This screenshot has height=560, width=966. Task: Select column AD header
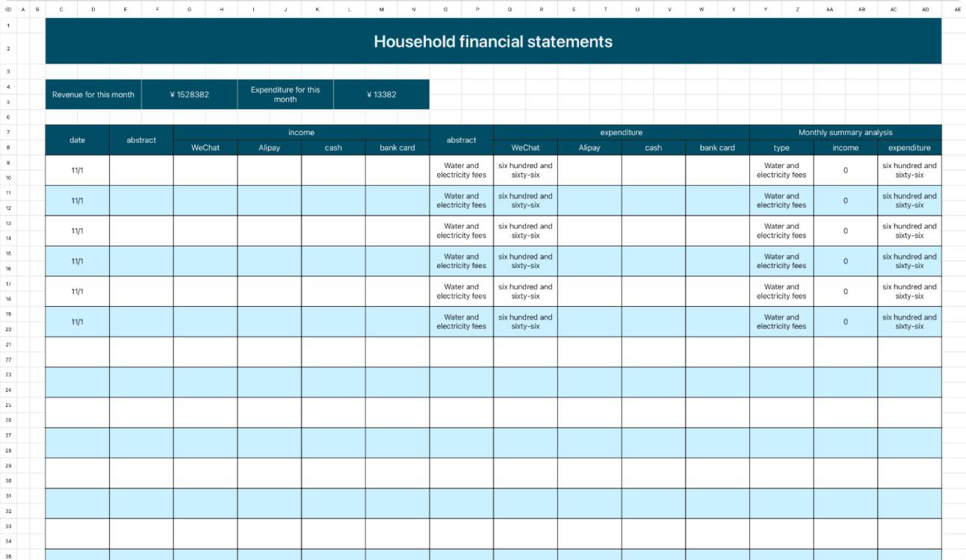[x=926, y=9]
